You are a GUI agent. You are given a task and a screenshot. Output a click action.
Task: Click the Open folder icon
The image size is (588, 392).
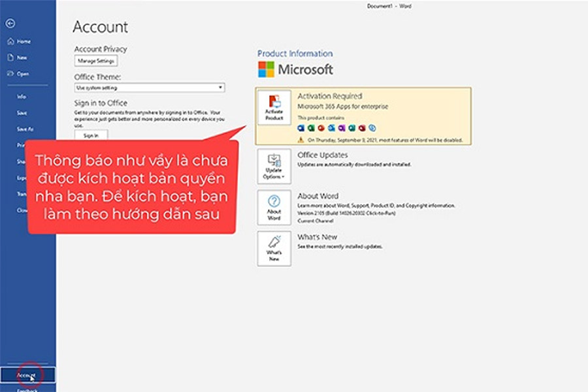tap(10, 74)
